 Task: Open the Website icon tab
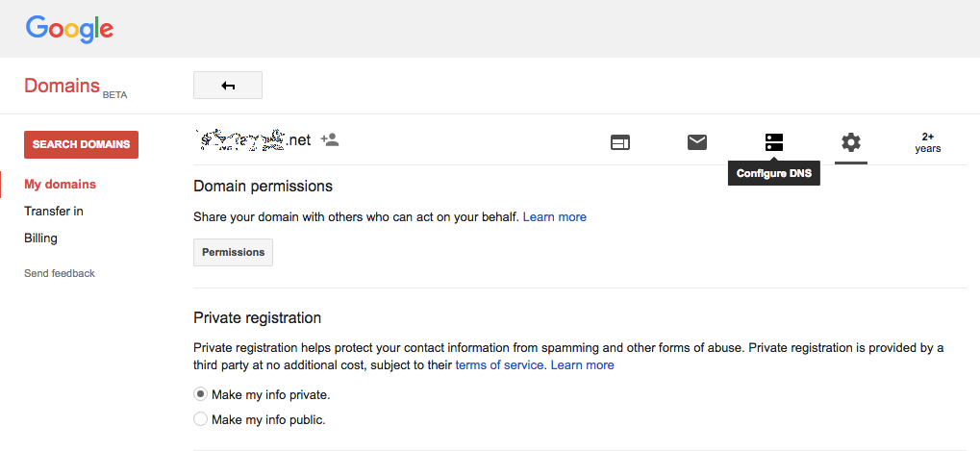coord(620,143)
